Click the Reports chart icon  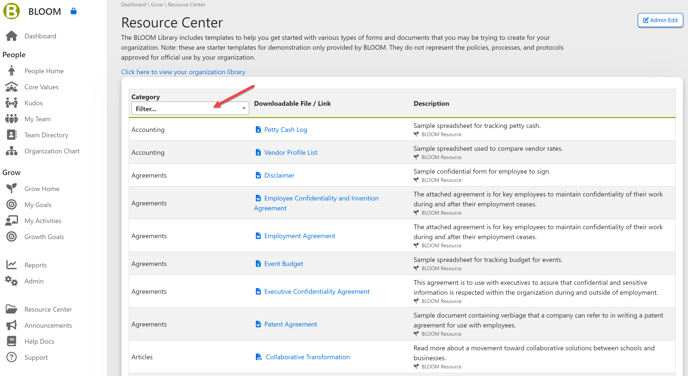(x=11, y=265)
